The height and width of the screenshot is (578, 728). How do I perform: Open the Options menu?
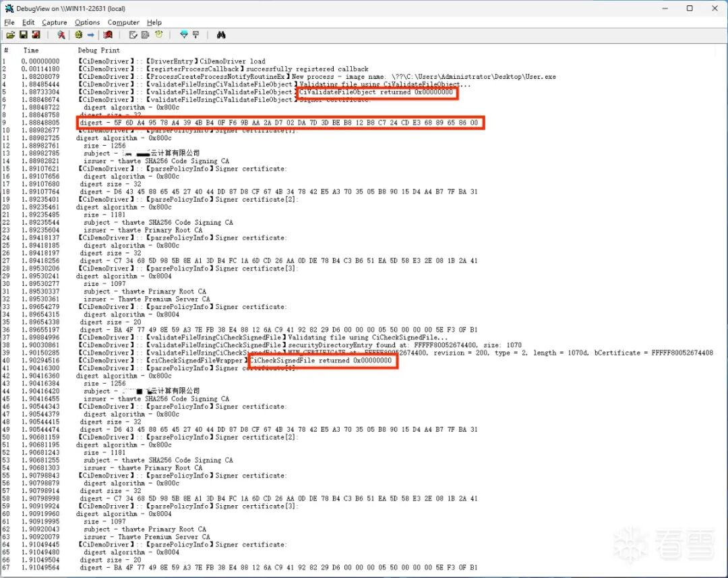pos(87,22)
